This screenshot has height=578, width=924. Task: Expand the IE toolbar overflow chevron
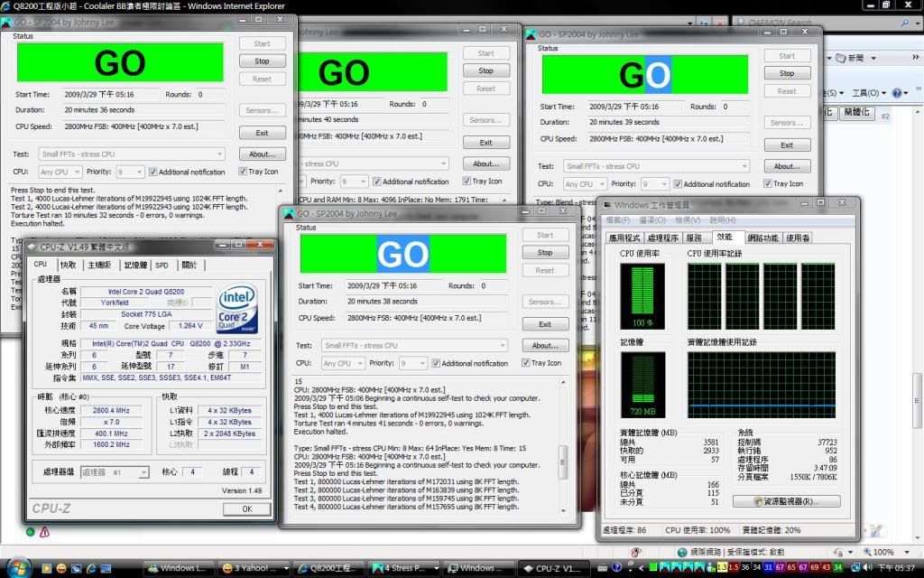(x=915, y=57)
